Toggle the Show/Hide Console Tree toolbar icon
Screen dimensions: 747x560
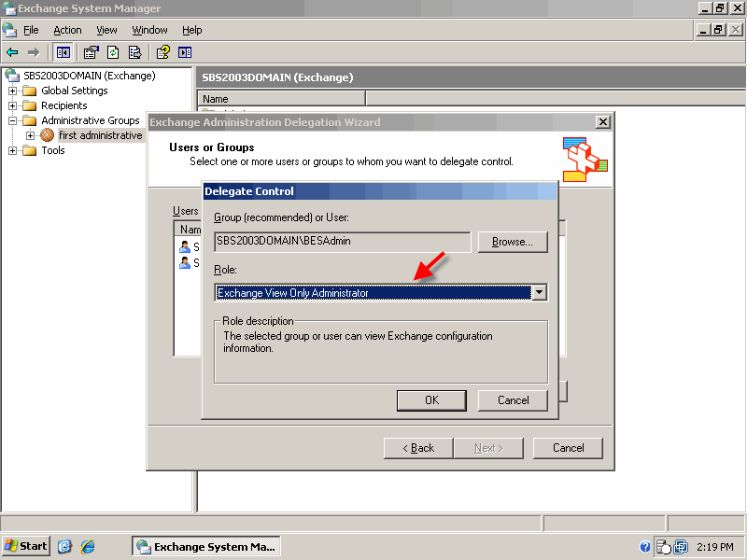coord(63,52)
